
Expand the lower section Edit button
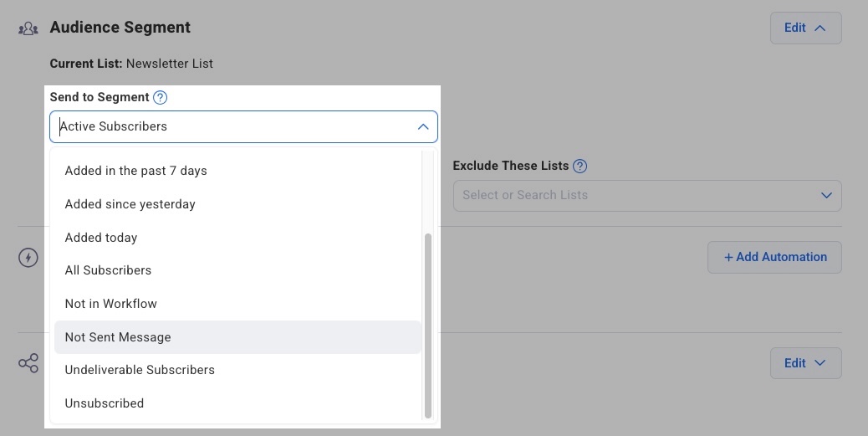pos(804,363)
